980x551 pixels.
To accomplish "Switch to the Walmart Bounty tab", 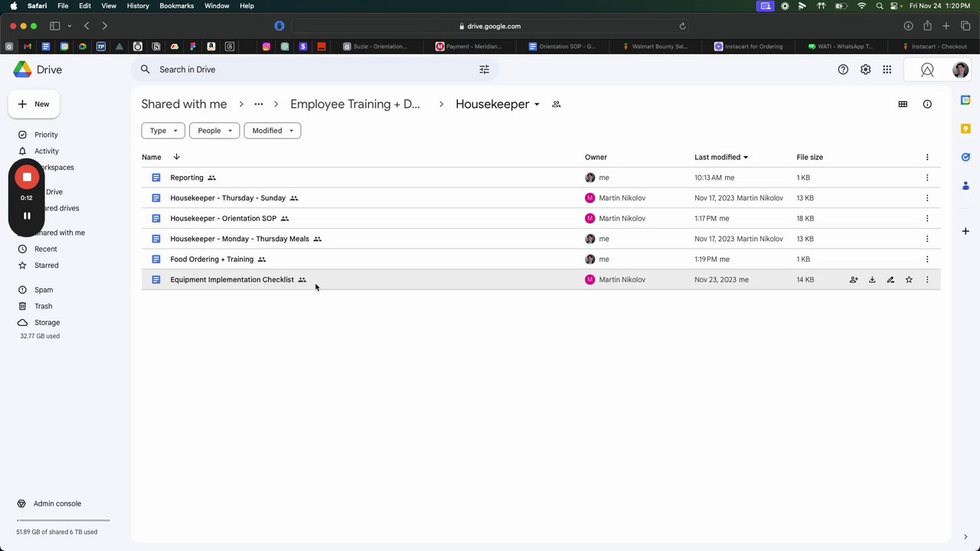I will pos(655,47).
